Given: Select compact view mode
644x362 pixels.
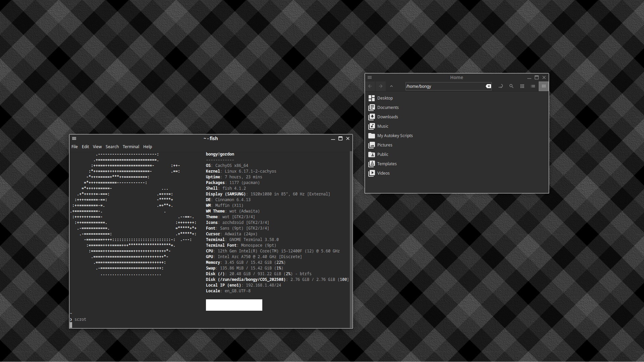Looking at the screenshot, I should [x=543, y=86].
